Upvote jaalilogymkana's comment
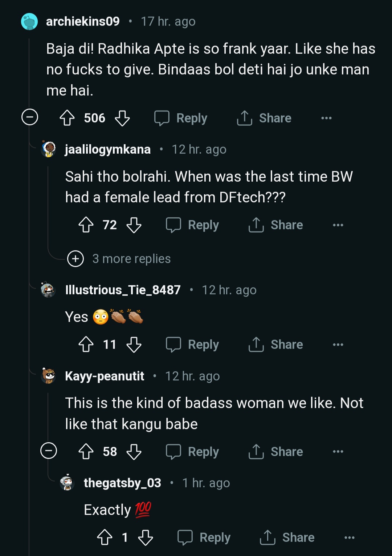 [x=86, y=225]
